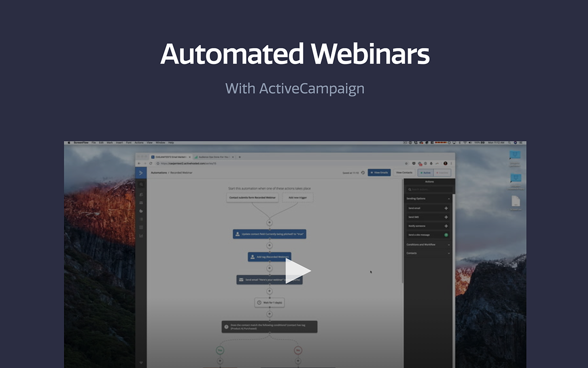Select the search icon in ActiveCampaign sidebar
The image size is (588, 368).
142,184
